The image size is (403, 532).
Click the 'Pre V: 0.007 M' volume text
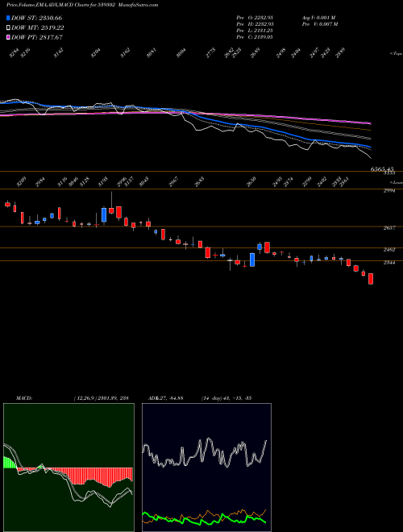(x=319, y=24)
